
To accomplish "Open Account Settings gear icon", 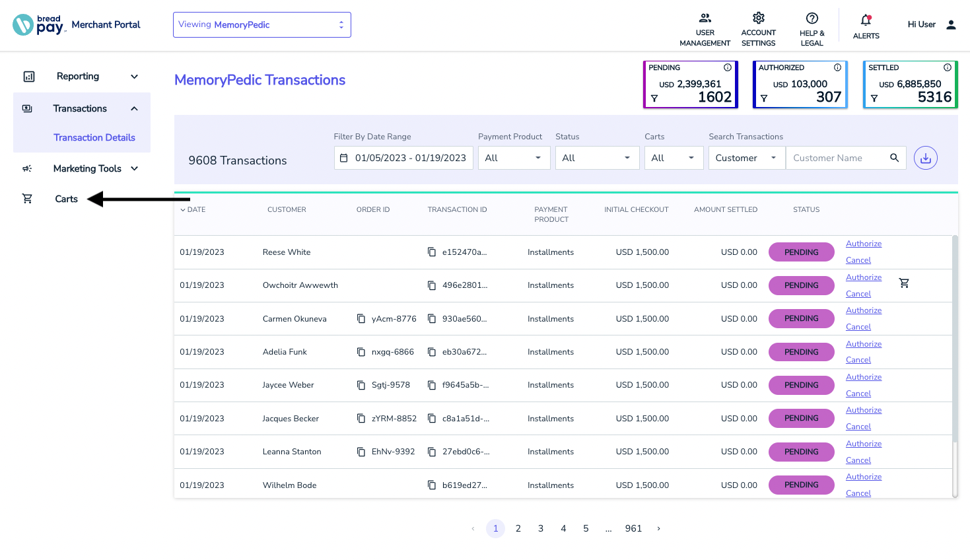I will pyautogui.click(x=758, y=18).
